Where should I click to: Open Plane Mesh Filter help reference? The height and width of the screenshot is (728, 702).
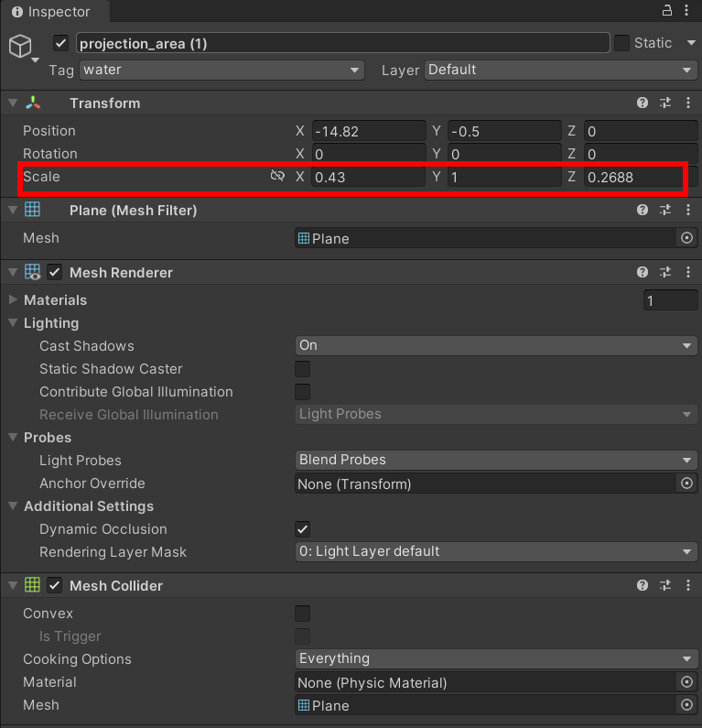click(x=643, y=210)
